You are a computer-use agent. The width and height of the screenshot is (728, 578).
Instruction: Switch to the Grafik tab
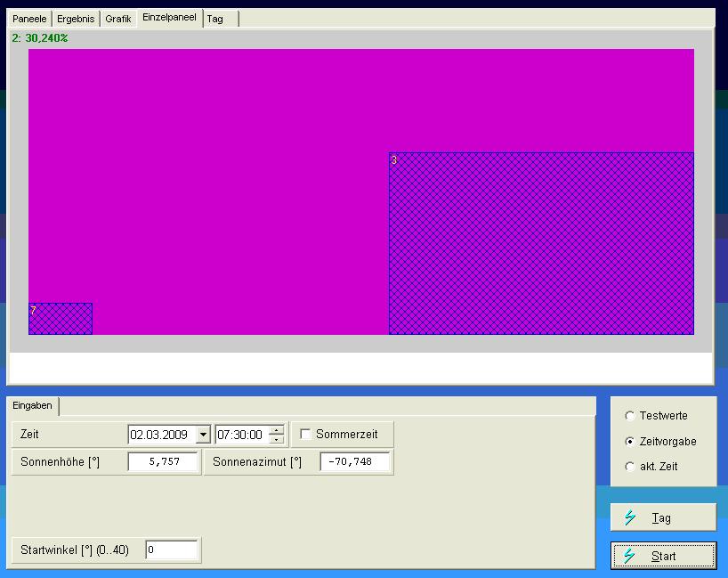coord(118,19)
